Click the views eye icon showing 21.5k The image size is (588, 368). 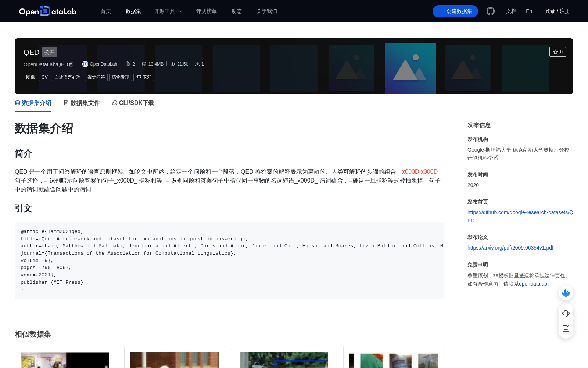point(173,64)
